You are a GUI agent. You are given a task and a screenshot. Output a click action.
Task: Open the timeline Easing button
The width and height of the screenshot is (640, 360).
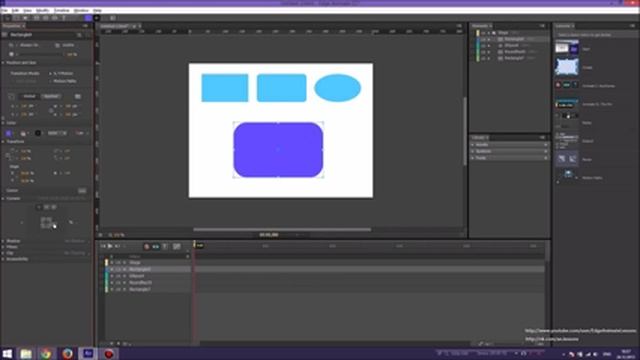(177, 247)
